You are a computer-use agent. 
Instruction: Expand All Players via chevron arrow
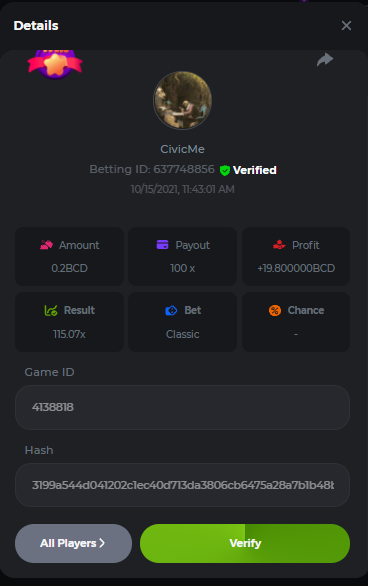click(x=102, y=543)
